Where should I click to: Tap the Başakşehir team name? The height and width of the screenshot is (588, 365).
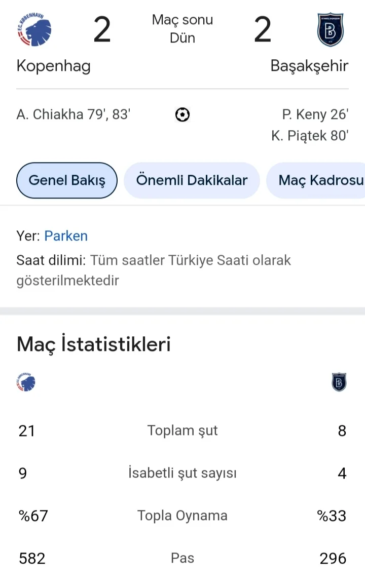[309, 66]
